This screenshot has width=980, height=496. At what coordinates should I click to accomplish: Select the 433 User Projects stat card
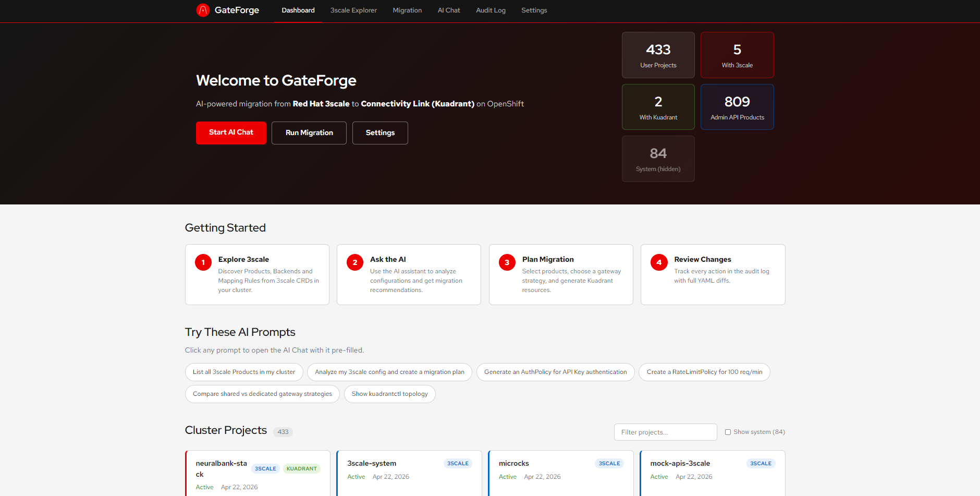[658, 55]
